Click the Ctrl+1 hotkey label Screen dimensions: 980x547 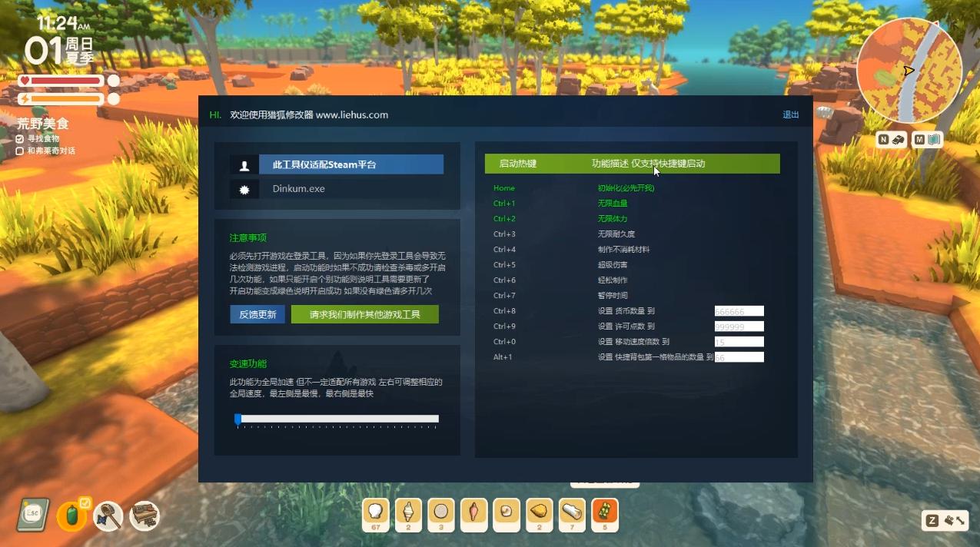tap(504, 204)
